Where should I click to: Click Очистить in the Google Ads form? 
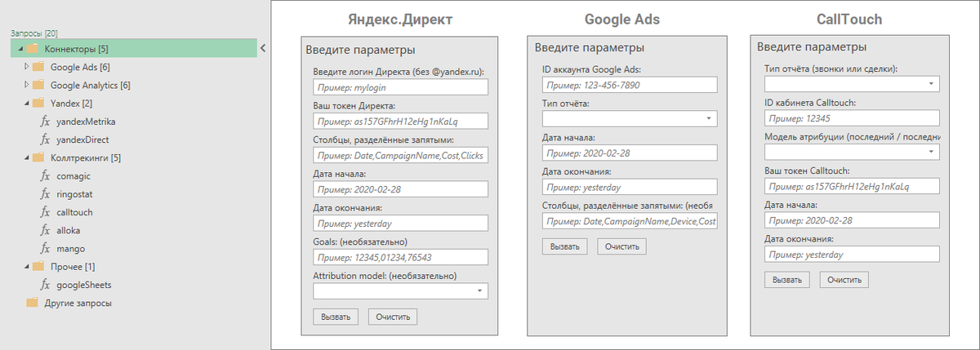pos(621,246)
